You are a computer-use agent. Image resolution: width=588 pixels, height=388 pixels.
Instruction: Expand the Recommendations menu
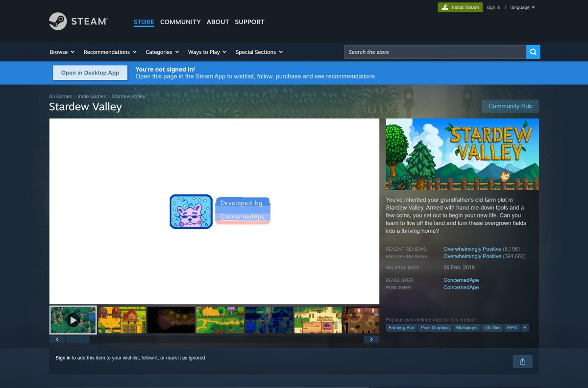coord(110,52)
